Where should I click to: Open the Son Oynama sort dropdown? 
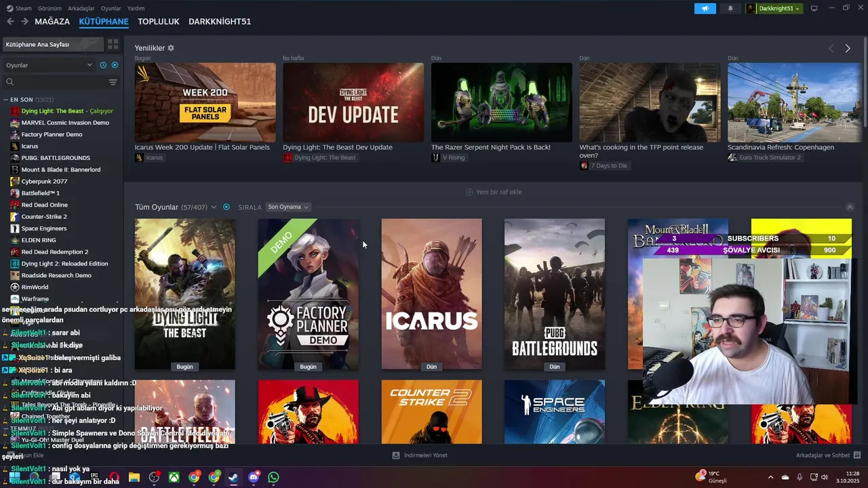(x=288, y=207)
